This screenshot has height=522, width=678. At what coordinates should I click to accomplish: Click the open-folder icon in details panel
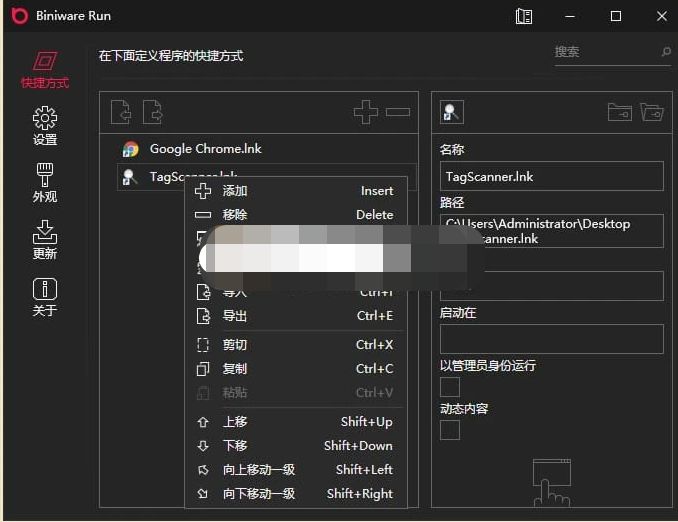click(x=651, y=113)
